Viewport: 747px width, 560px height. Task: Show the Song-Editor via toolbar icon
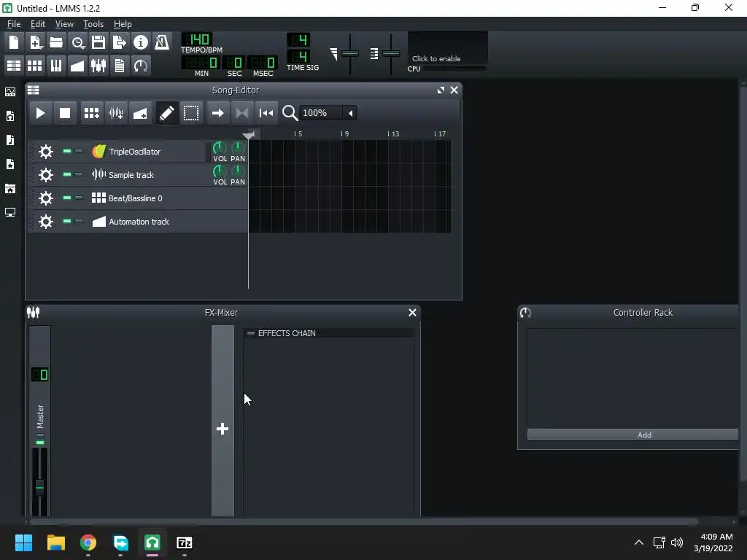(x=14, y=65)
